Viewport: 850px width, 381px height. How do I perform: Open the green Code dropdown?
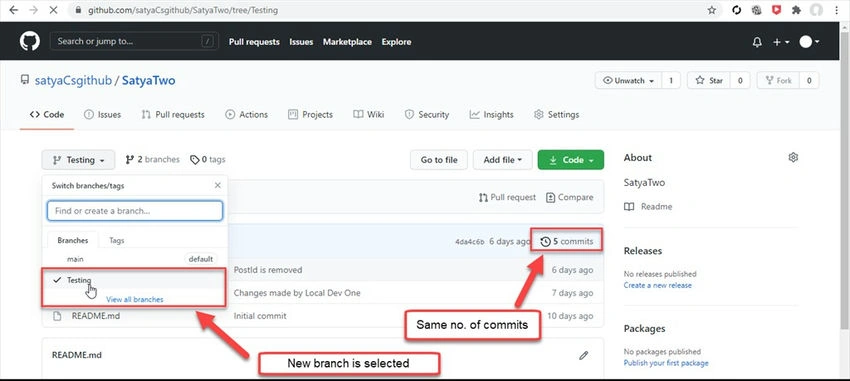(570, 160)
